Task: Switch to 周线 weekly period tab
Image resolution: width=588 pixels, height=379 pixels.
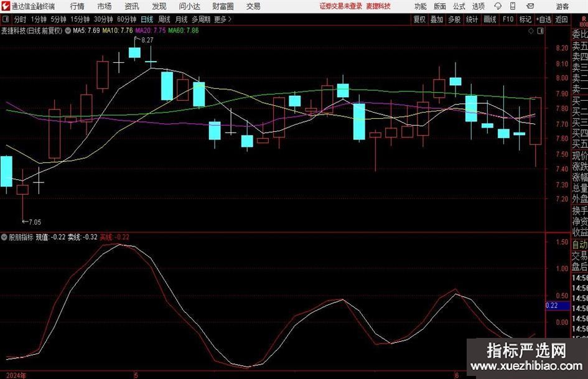Action: tap(164, 19)
